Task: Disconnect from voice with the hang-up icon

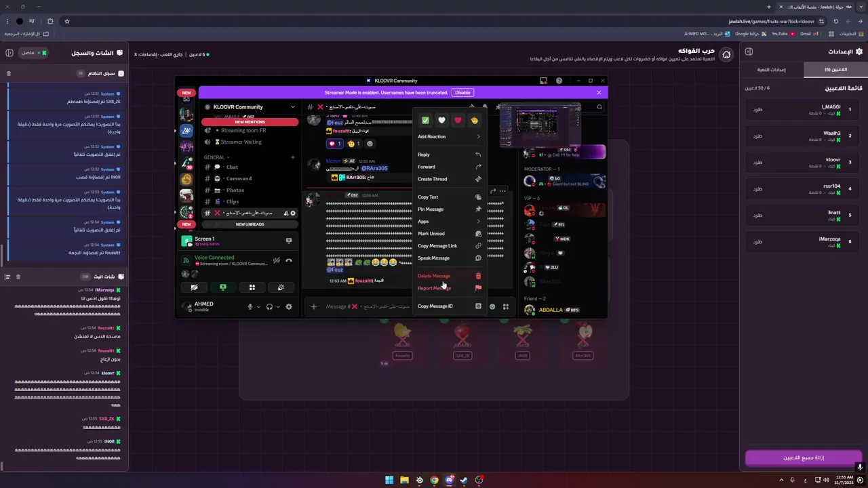Action: tap(289, 260)
